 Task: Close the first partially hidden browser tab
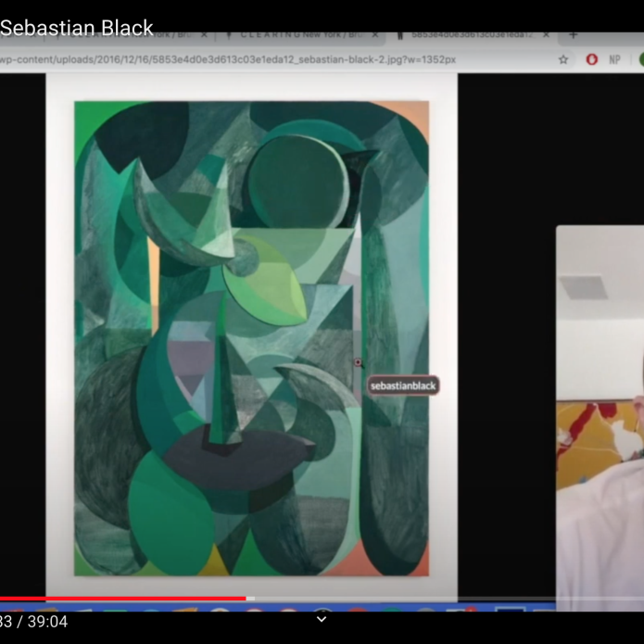pos(204,34)
